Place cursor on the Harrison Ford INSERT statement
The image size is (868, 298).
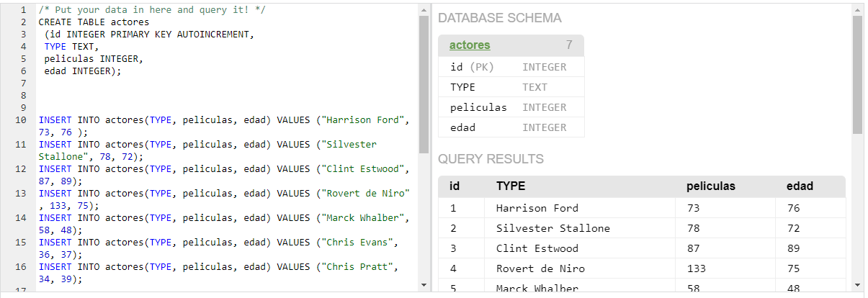click(x=216, y=120)
